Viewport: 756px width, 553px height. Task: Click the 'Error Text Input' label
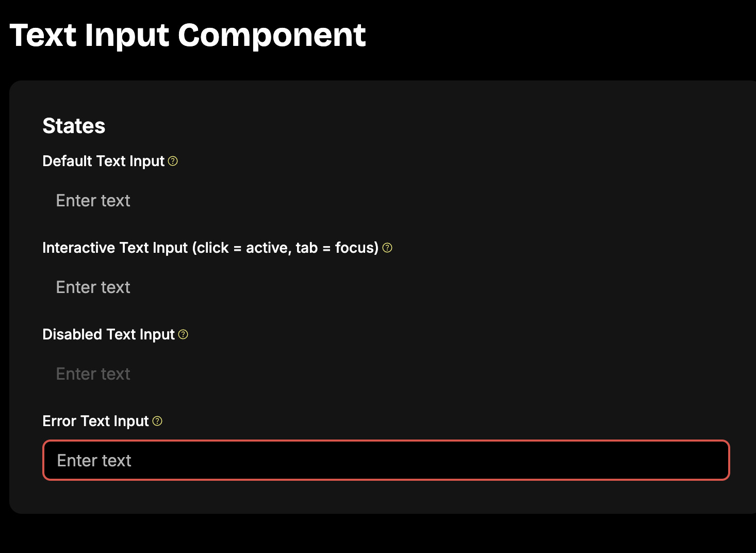96,421
